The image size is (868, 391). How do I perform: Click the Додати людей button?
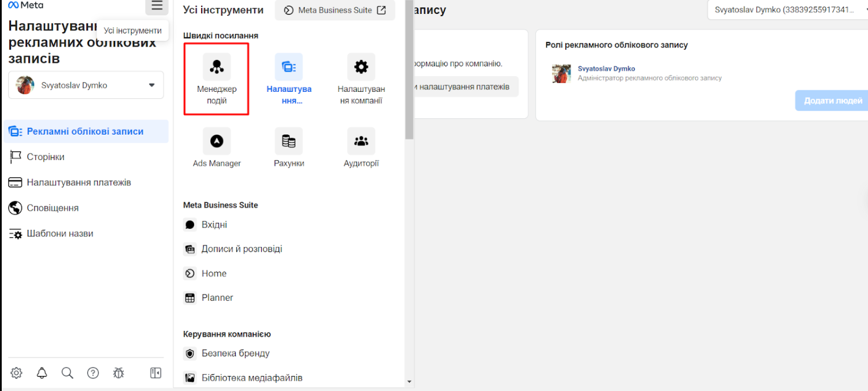click(x=833, y=100)
